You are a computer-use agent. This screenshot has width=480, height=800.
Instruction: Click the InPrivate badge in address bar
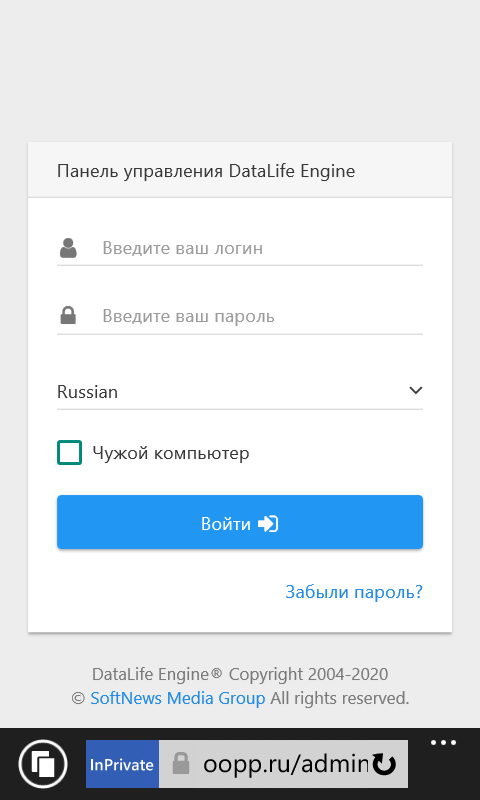tap(122, 764)
